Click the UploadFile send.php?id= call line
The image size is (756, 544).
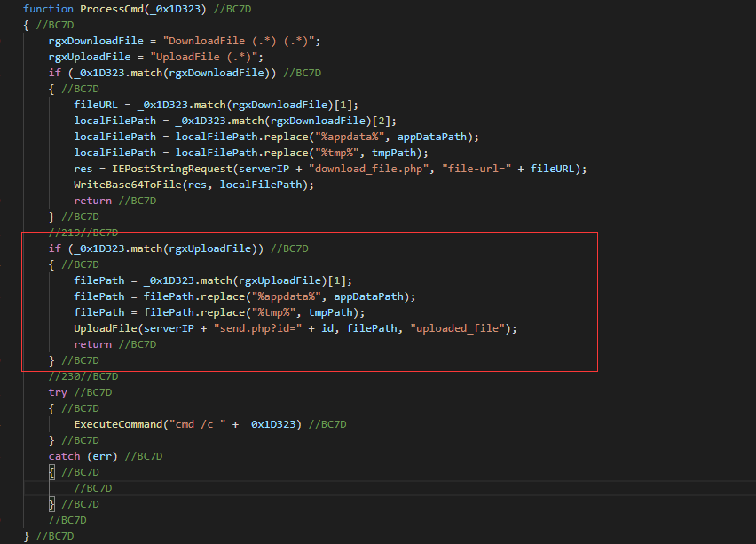tap(295, 328)
